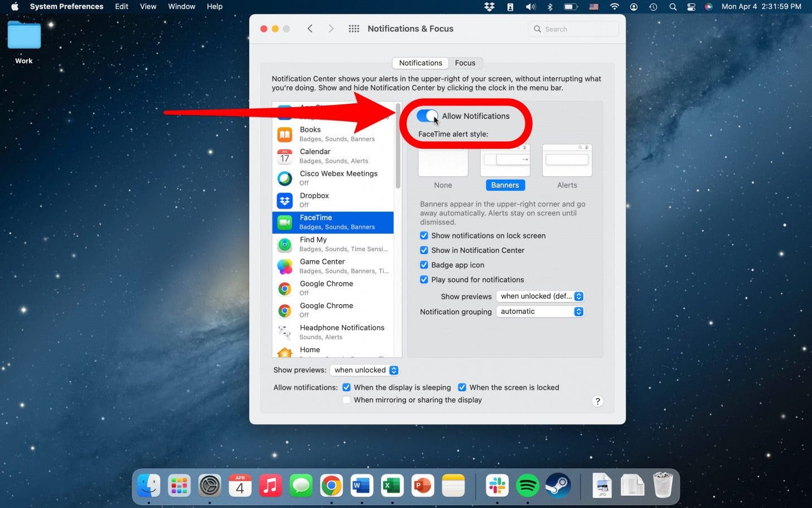The width and height of the screenshot is (812, 508).
Task: Open the battery status menu
Action: pyautogui.click(x=570, y=7)
